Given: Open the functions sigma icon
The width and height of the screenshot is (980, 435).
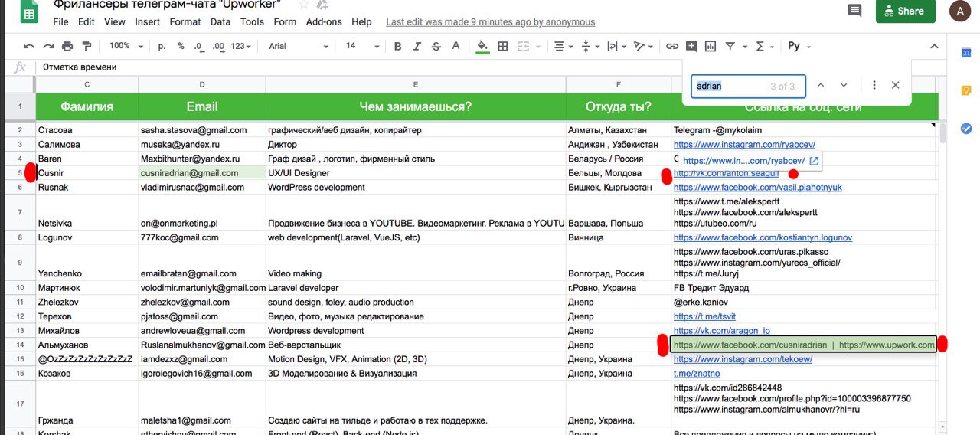Looking at the screenshot, I should [760, 46].
